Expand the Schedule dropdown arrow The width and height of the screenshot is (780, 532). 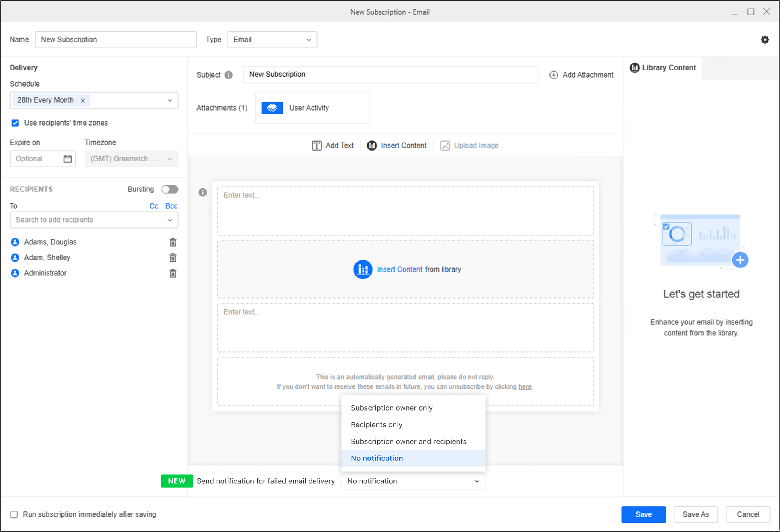[169, 100]
